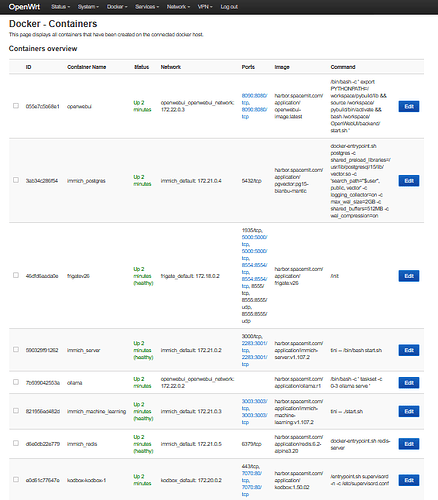This screenshot has height=500, width=438.
Task: Tick the checkbox for openwebui container
Action: pos(16,106)
